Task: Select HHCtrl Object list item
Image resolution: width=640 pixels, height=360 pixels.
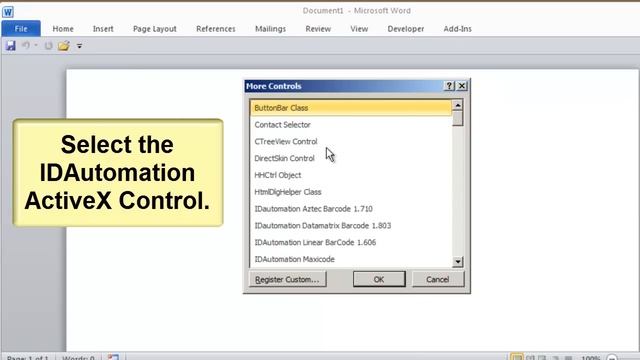Action: pos(351,175)
